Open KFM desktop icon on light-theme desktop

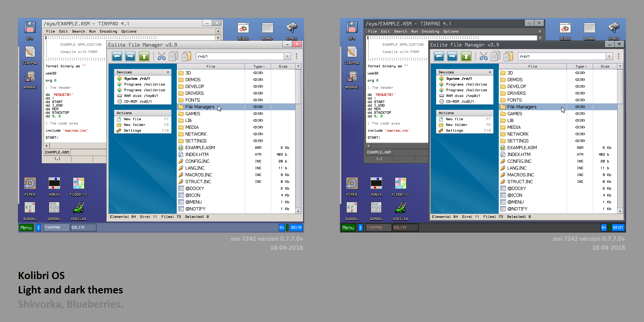30,31
